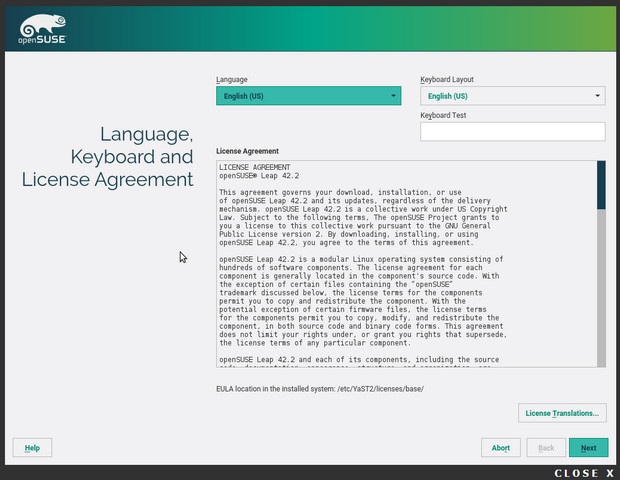Image resolution: width=620 pixels, height=480 pixels.
Task: Open the Language dropdown
Action: pyautogui.click(x=300, y=96)
